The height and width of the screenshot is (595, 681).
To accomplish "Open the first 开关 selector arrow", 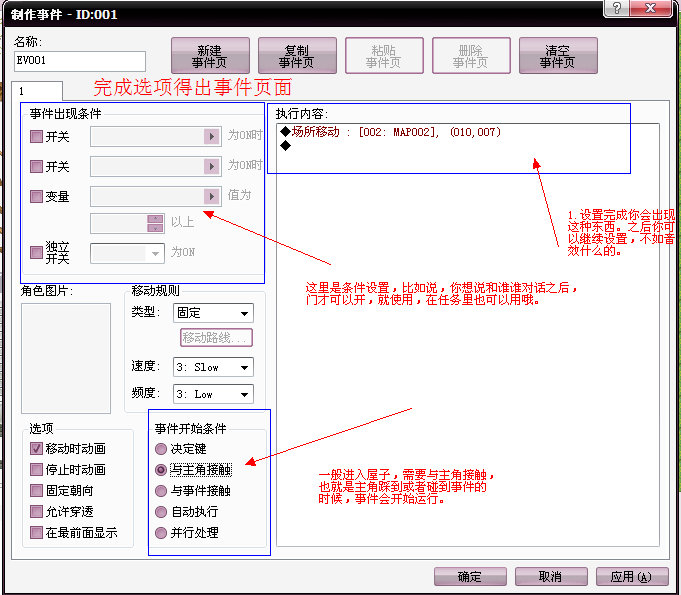I will click(x=212, y=136).
